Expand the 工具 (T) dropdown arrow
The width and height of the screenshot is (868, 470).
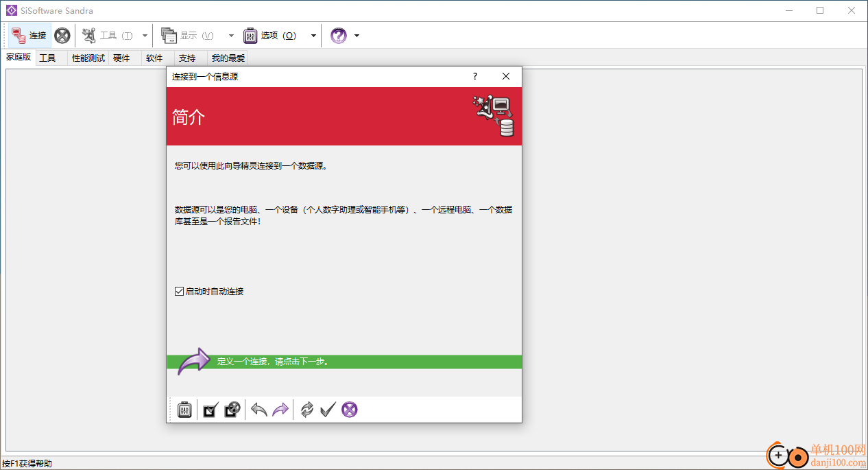(145, 36)
